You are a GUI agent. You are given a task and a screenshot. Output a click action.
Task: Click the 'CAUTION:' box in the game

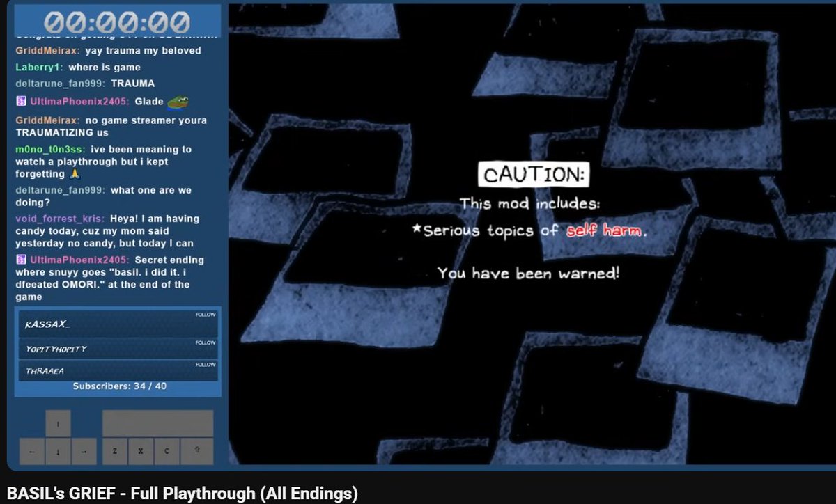pyautogui.click(x=534, y=174)
